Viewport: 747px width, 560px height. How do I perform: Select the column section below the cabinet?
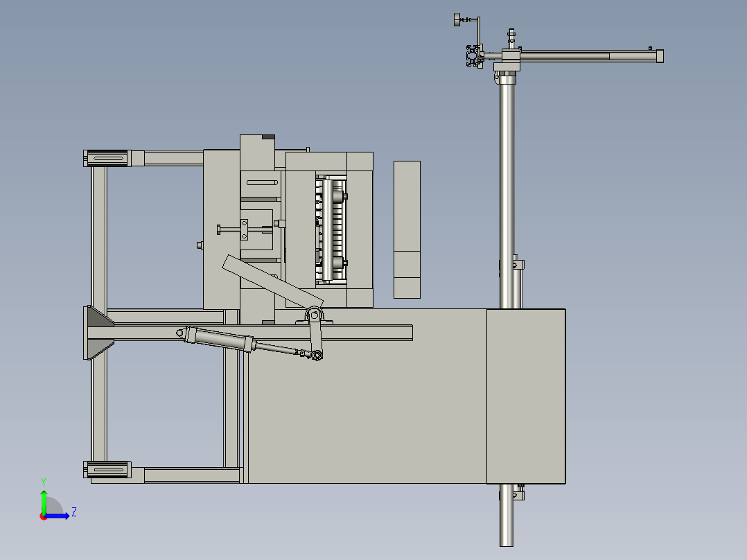pos(507,515)
